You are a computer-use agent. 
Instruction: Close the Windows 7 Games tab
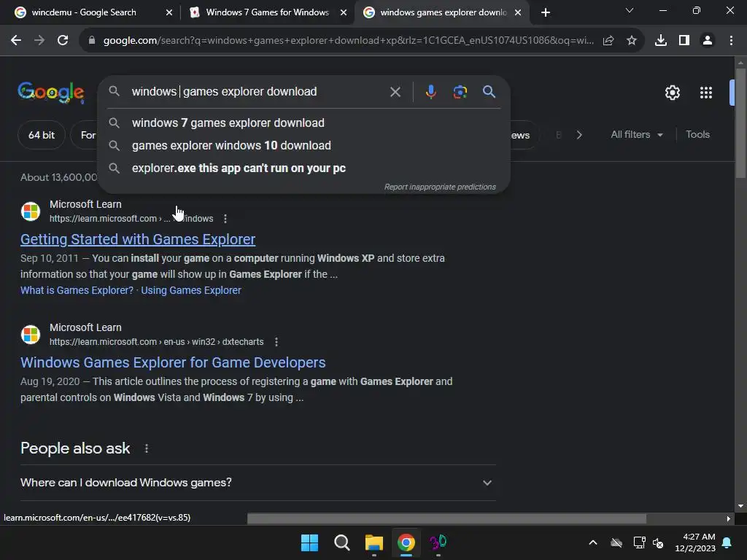344,12
